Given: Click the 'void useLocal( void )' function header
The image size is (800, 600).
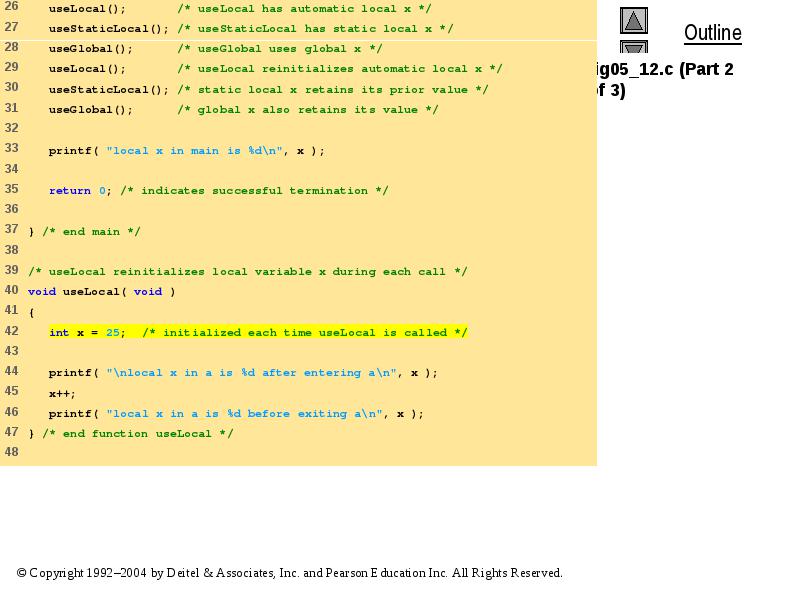Looking at the screenshot, I should pos(102,292).
